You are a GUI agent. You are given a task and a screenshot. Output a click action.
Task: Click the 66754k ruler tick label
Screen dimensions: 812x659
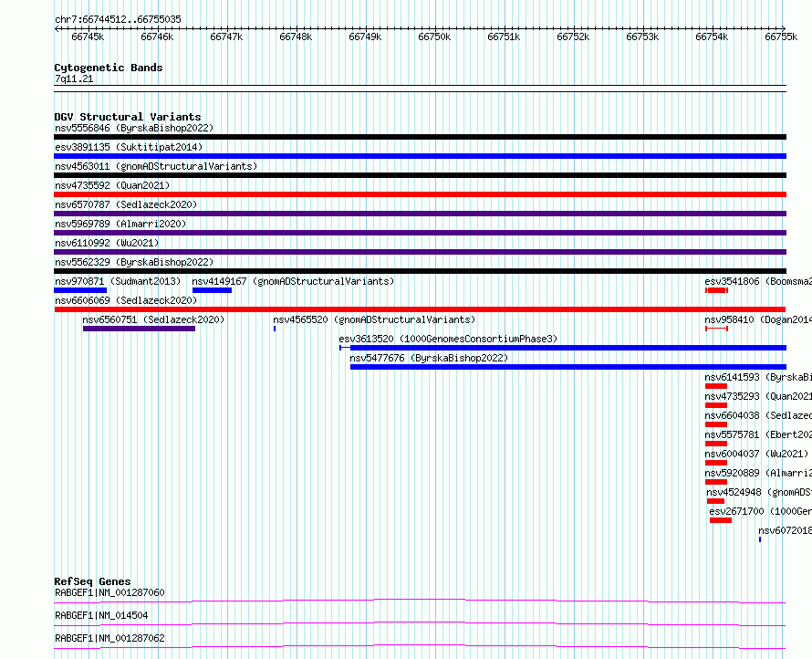point(712,37)
